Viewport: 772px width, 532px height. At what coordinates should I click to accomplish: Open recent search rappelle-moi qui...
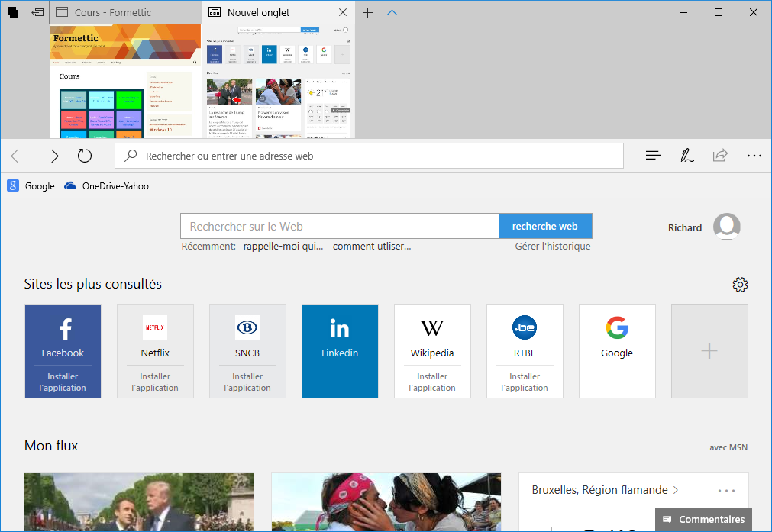(x=283, y=246)
